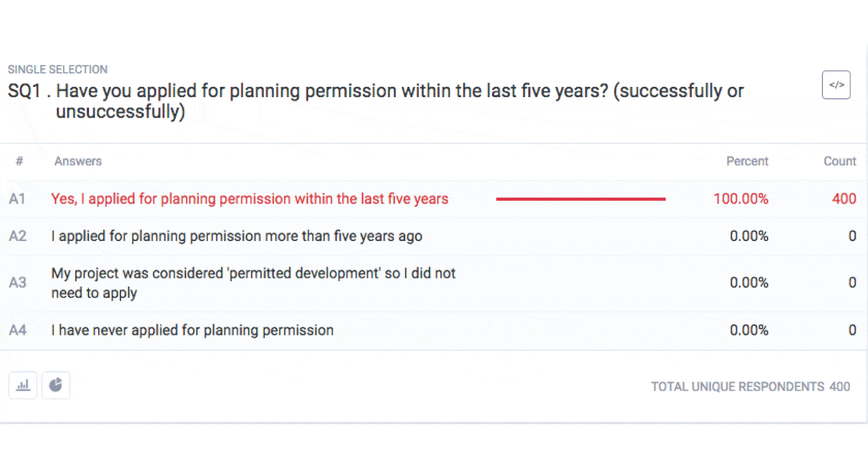Click the answer label A3
The image size is (868, 456).
point(18,282)
